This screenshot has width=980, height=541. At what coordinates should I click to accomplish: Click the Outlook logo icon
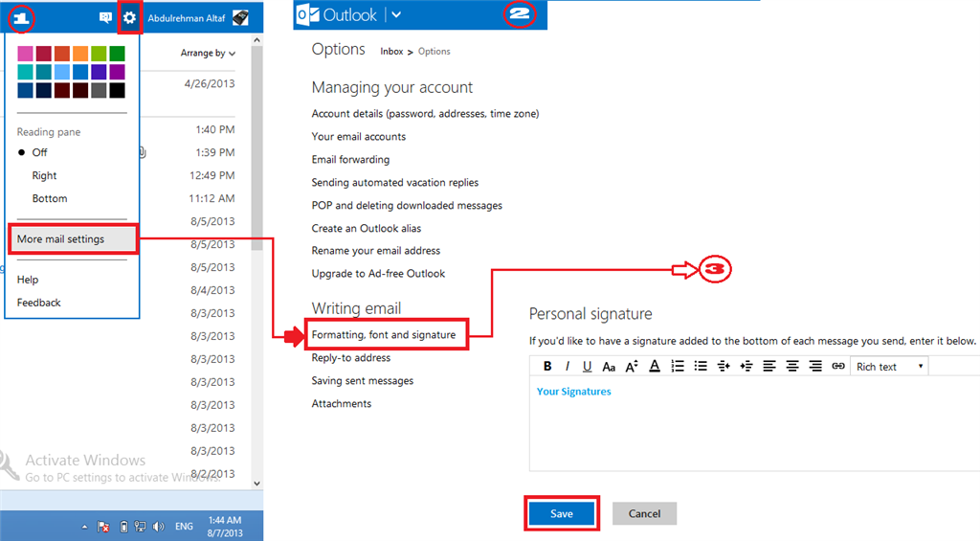coord(307,15)
